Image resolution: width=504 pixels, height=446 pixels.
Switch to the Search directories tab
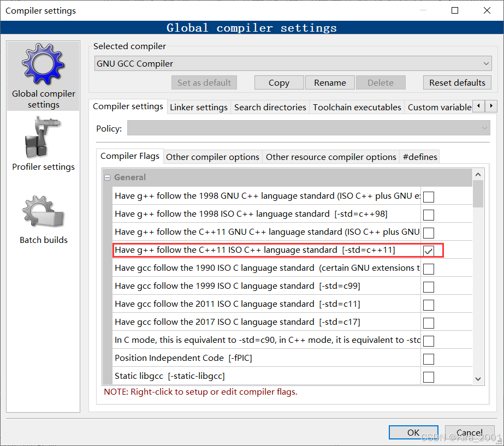tap(270, 107)
